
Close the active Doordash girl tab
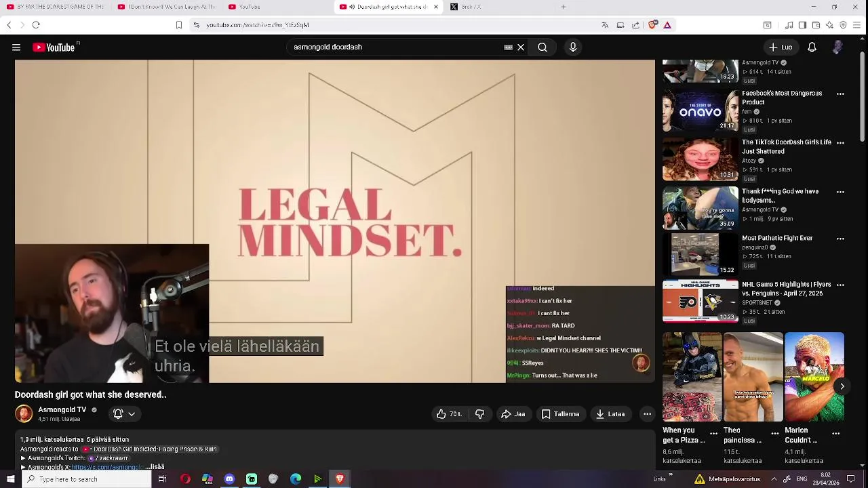pyautogui.click(x=435, y=7)
